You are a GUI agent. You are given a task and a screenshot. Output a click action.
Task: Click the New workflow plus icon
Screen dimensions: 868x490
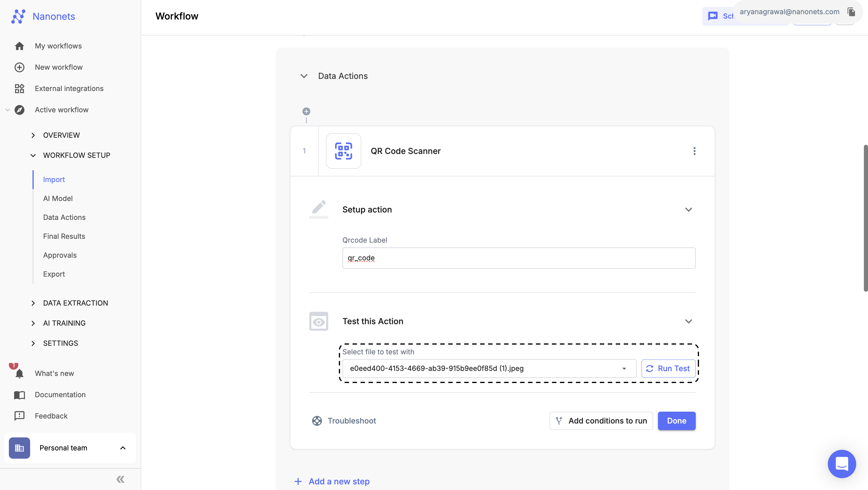tap(19, 67)
